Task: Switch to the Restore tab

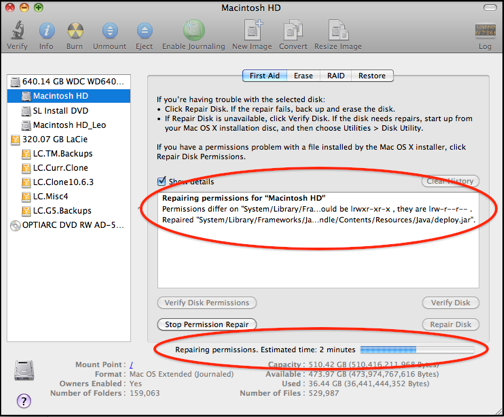Action: [372, 76]
